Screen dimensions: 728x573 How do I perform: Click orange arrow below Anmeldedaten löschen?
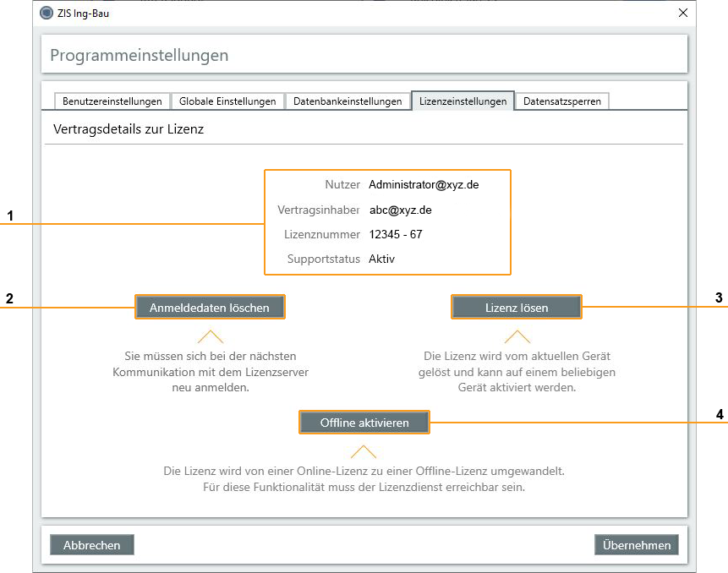211,336
